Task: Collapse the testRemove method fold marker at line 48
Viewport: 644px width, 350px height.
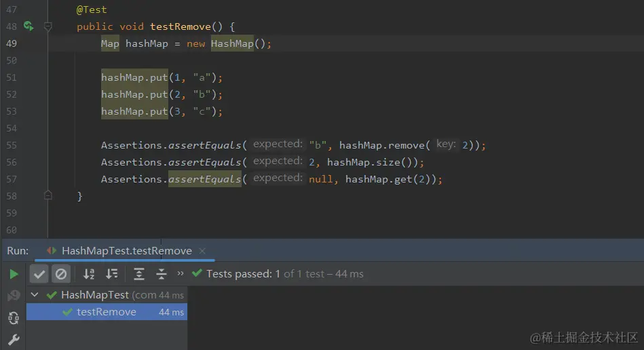Action: click(x=48, y=26)
